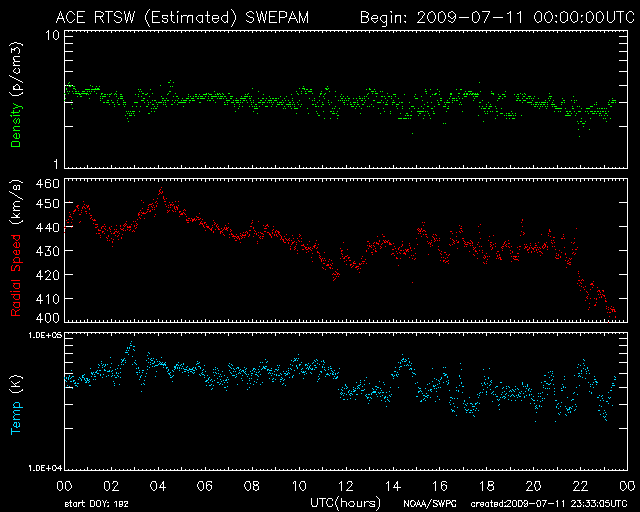Select the cyan 'Temp (K)' axis label
The width and height of the screenshot is (640, 512).
16,405
